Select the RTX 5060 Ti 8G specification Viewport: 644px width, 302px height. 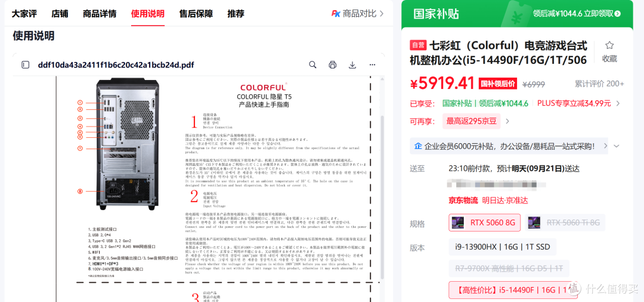tap(564, 223)
